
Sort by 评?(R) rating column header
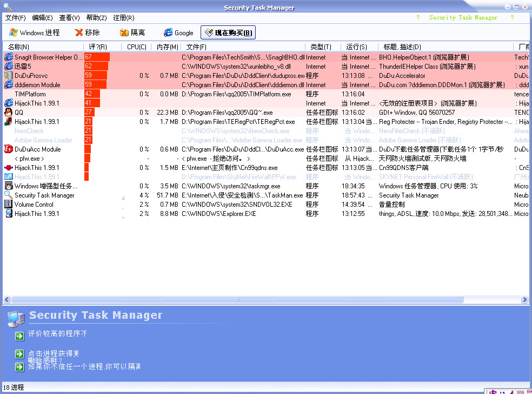click(x=102, y=47)
